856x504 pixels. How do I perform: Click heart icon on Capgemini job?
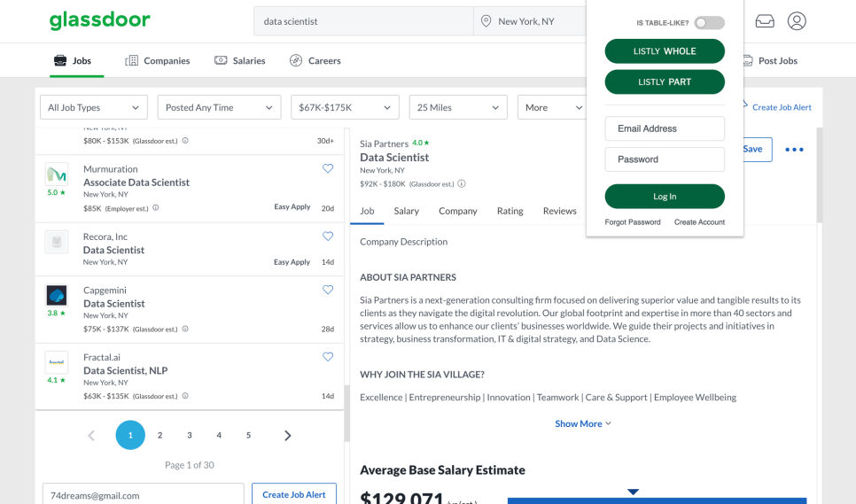[328, 290]
